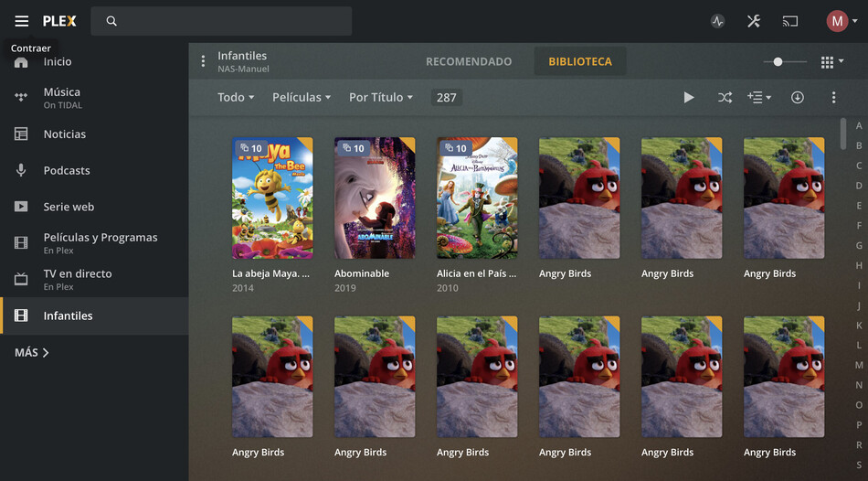Image resolution: width=868 pixels, height=481 pixels.
Task: Open the activity pulse icon
Action: pyautogui.click(x=717, y=22)
